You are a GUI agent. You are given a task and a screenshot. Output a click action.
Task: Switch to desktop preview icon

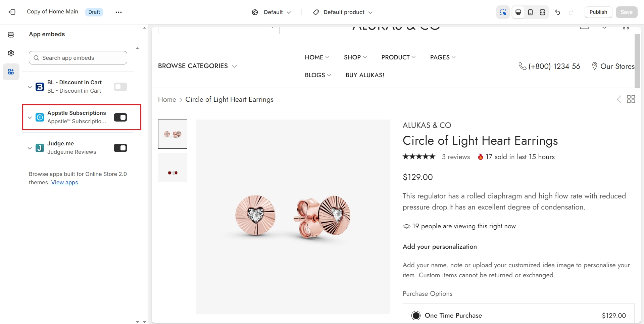pyautogui.click(x=518, y=12)
